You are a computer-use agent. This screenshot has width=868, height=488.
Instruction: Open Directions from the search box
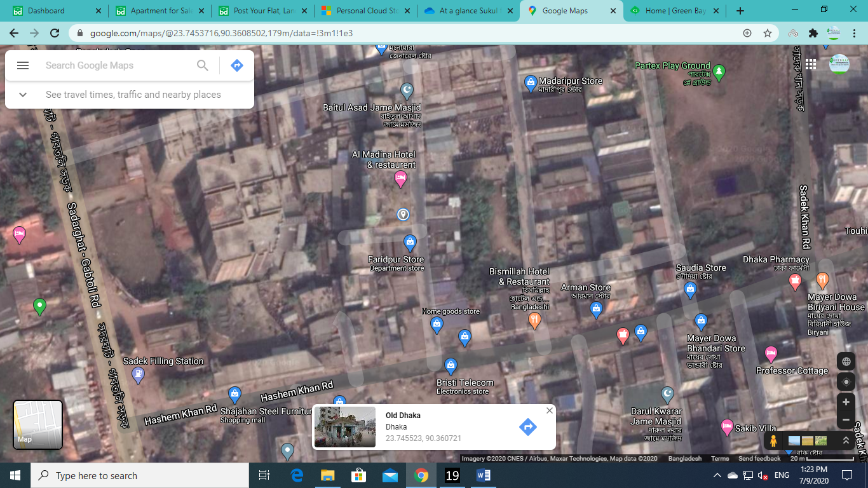click(237, 65)
